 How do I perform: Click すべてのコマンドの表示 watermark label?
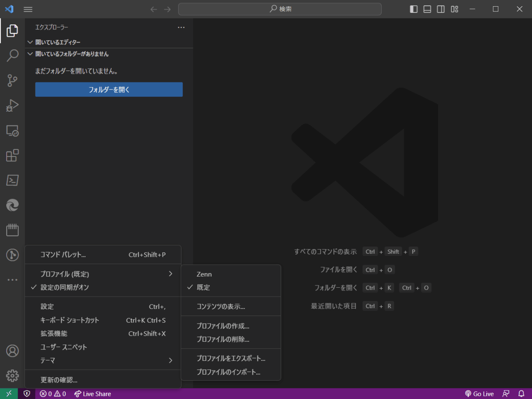325,252
